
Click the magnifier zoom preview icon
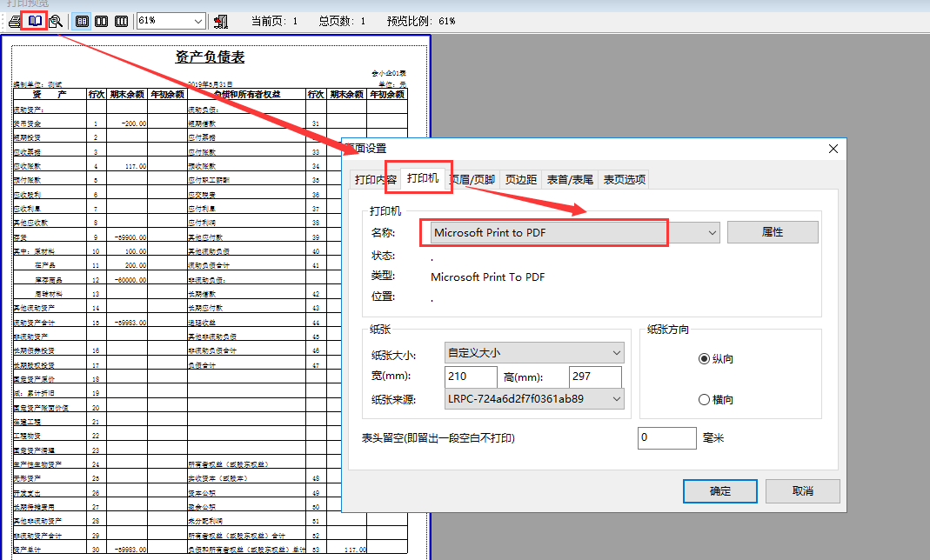[55, 22]
